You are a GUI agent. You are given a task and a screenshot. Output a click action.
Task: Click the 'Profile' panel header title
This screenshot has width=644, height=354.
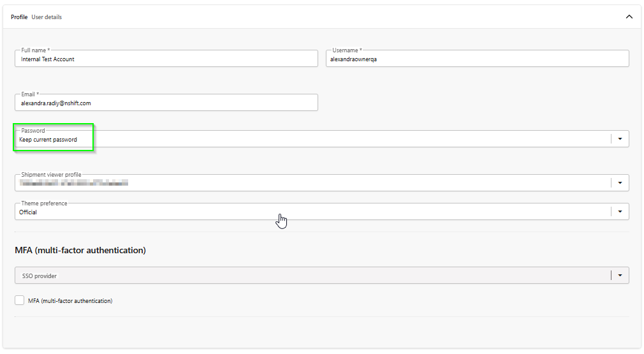19,17
